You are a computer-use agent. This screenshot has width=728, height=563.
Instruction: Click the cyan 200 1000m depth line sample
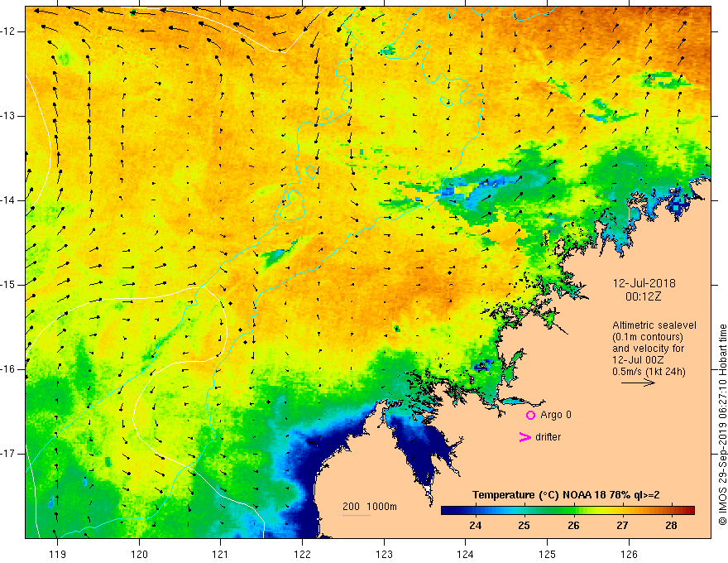pos(356,515)
